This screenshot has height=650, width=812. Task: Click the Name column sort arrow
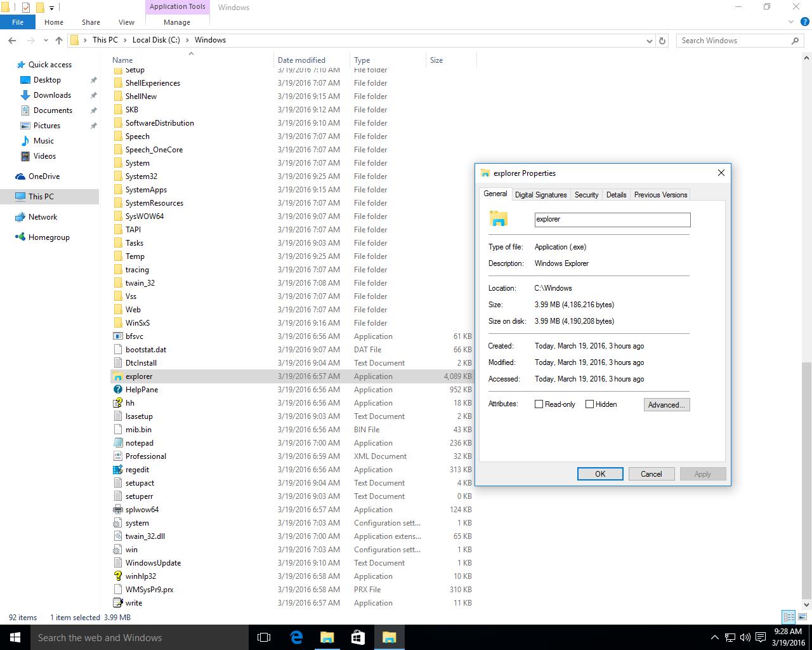point(191,54)
